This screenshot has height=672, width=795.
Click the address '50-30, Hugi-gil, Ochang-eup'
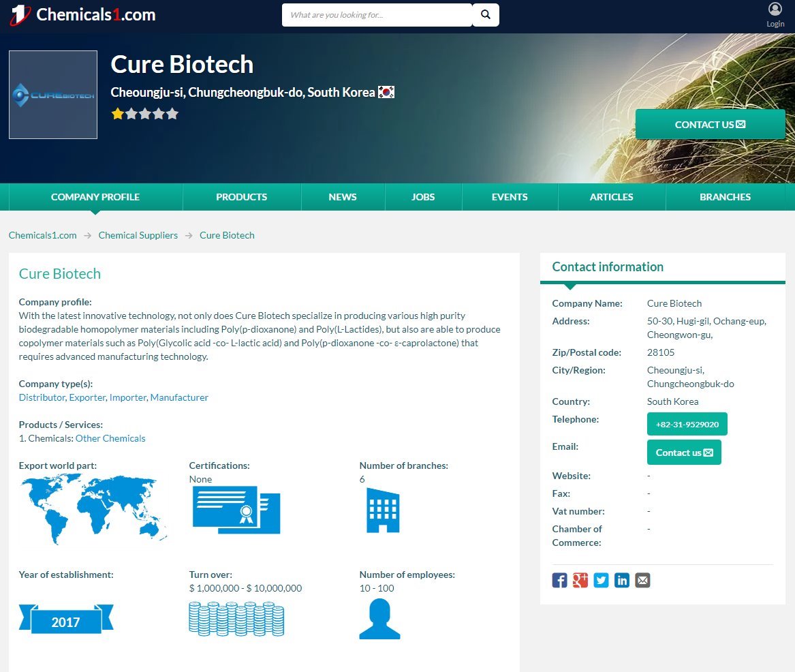click(706, 321)
